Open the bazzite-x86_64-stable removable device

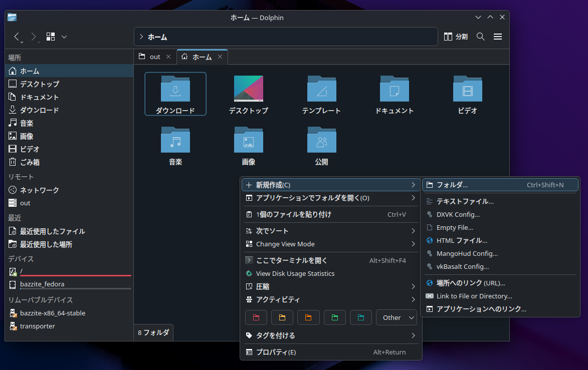point(52,313)
